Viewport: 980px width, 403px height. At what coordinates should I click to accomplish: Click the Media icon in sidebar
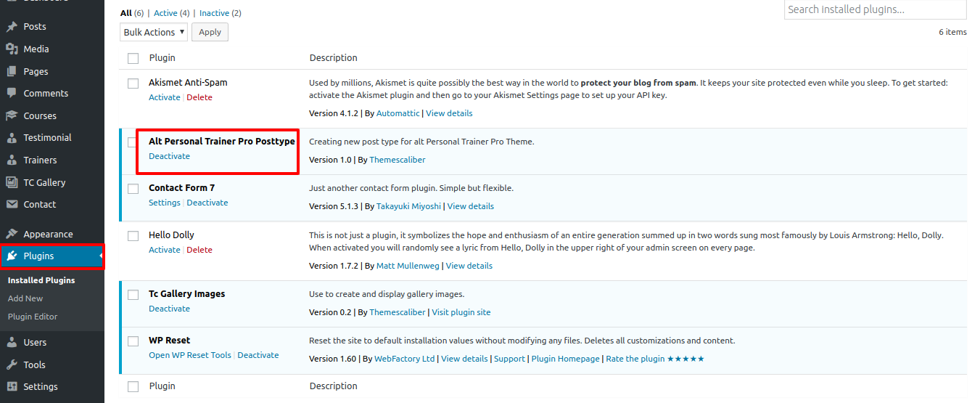(x=12, y=49)
